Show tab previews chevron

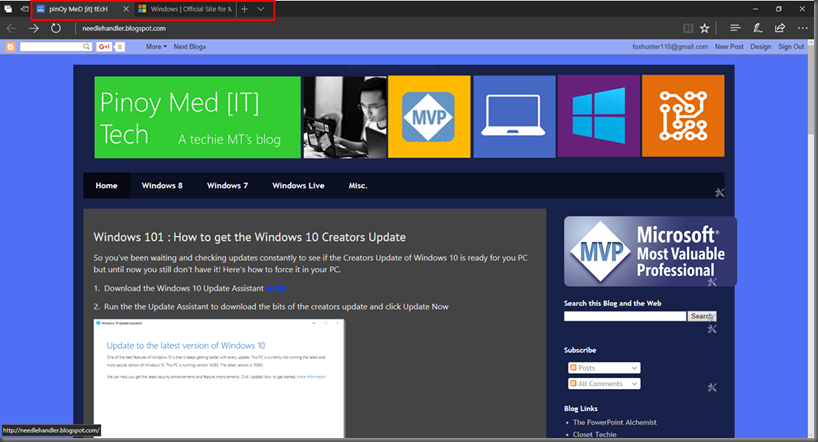[x=260, y=9]
